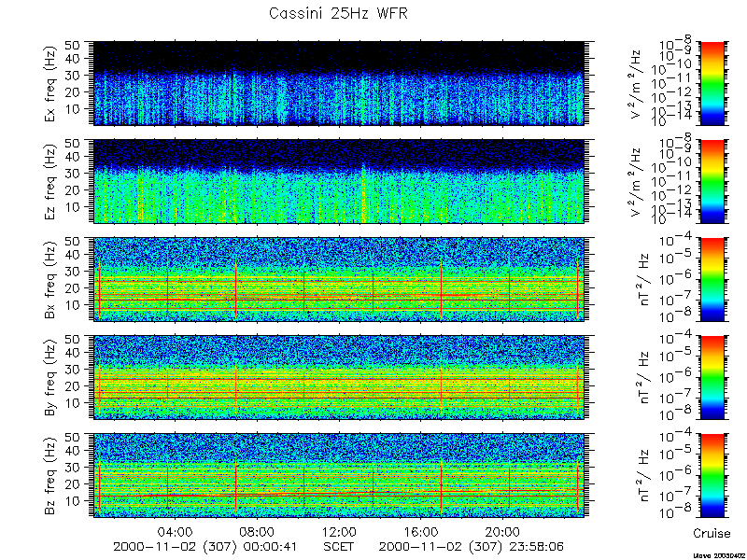747x560 pixels.
Task: Click the "Cruise" label
Action: 712,533
